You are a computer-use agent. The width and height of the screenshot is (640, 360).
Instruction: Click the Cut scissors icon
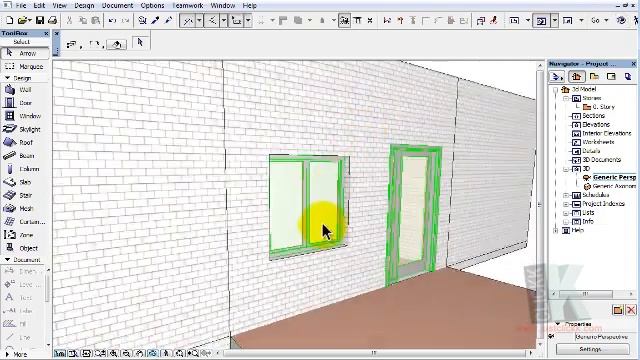pos(69,20)
